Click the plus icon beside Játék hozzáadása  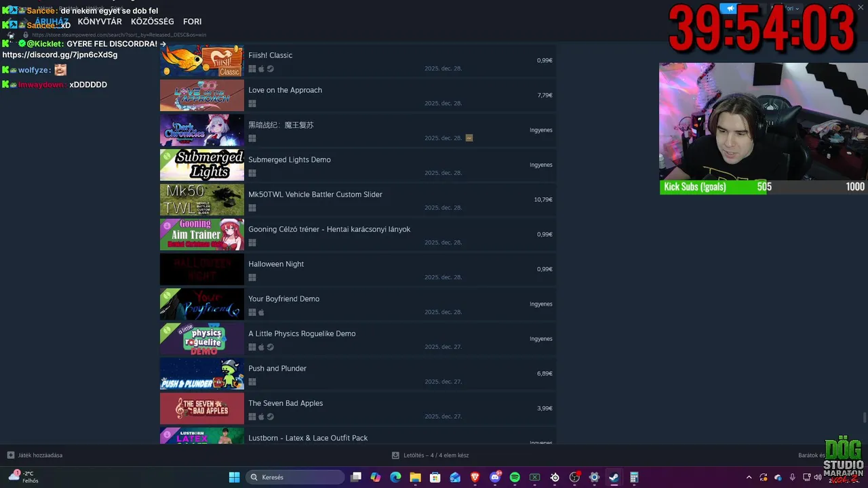coord(10,455)
